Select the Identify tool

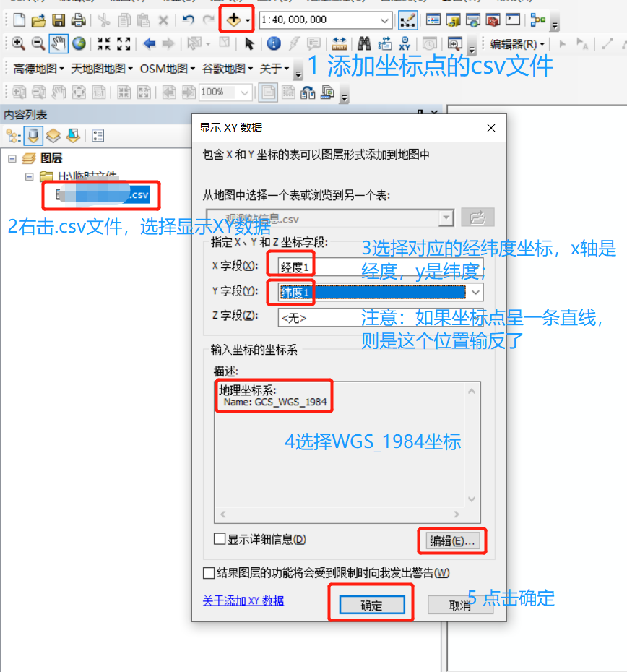(273, 43)
